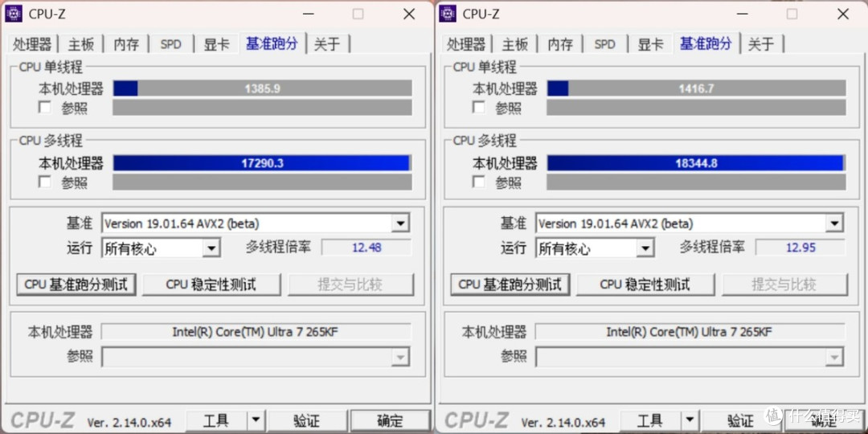The height and width of the screenshot is (434, 868).
Task: Click empty multi-thread 参照 bar in right window
Action: pos(696,182)
